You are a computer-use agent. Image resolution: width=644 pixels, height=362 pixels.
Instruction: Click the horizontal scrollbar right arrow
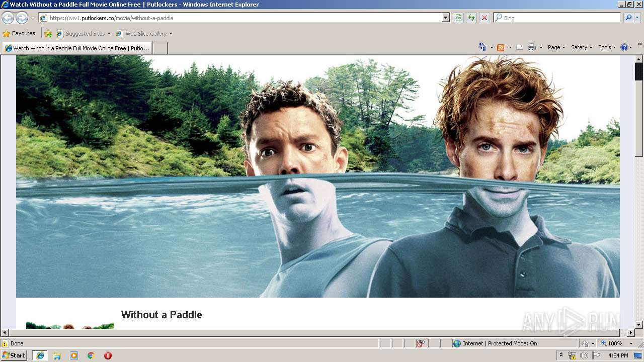[630, 333]
